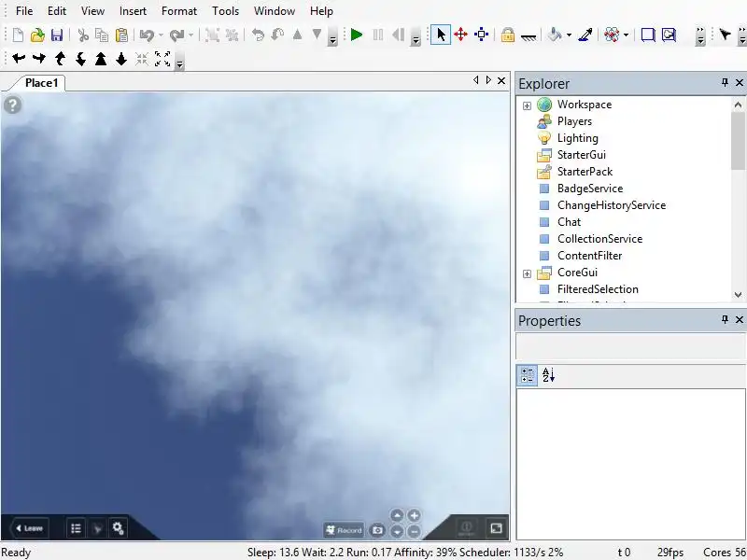
Task: Save the place with the floppy disk icon
Action: click(x=57, y=35)
